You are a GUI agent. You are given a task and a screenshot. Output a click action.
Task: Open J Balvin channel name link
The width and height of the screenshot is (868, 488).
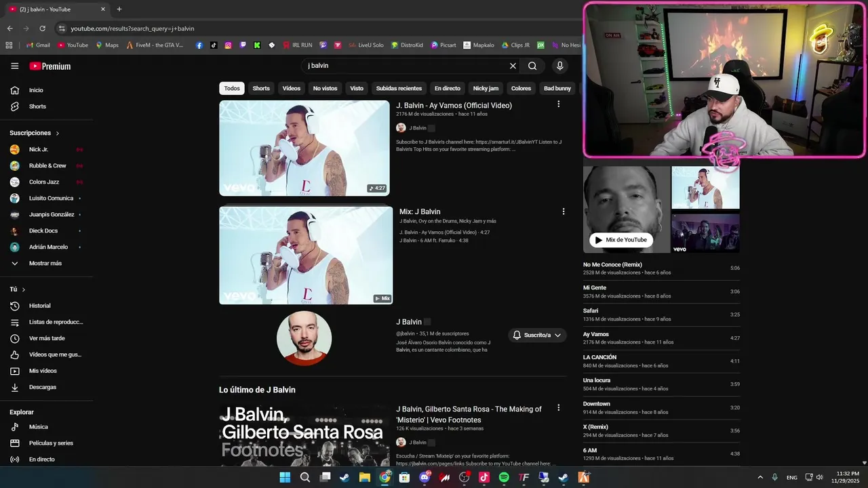coord(409,322)
